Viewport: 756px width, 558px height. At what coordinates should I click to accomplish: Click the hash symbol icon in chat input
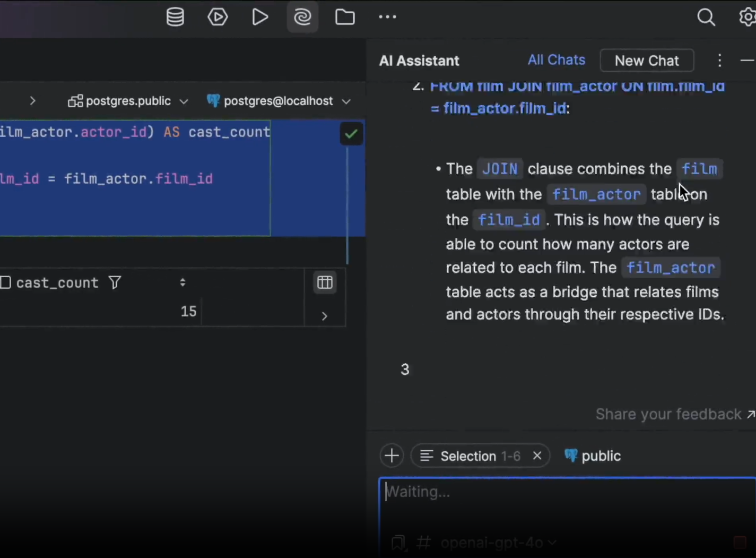point(423,542)
